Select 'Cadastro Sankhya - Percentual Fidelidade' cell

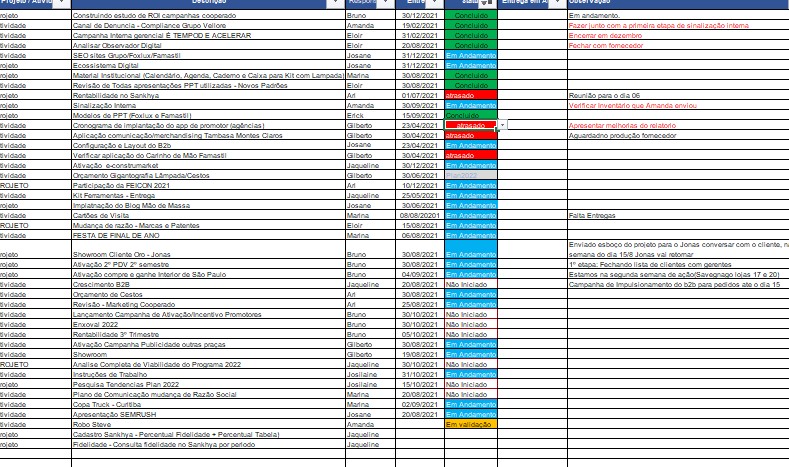pyautogui.click(x=208, y=435)
